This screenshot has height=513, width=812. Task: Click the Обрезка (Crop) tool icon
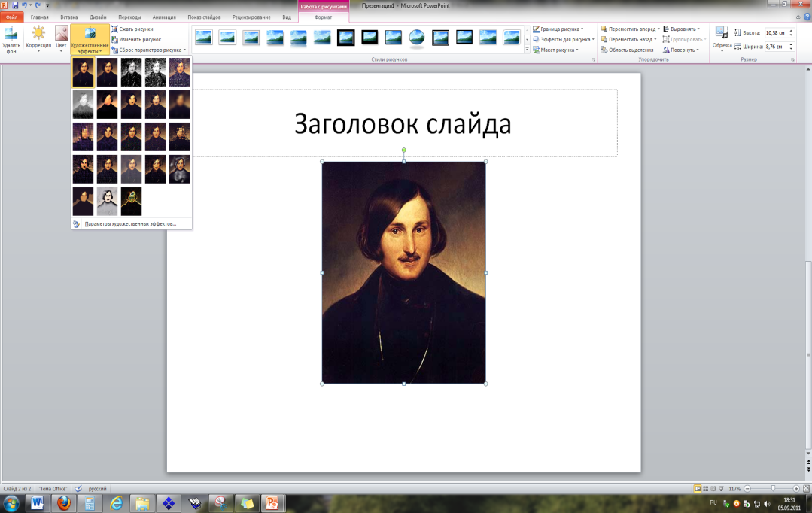[x=722, y=33]
